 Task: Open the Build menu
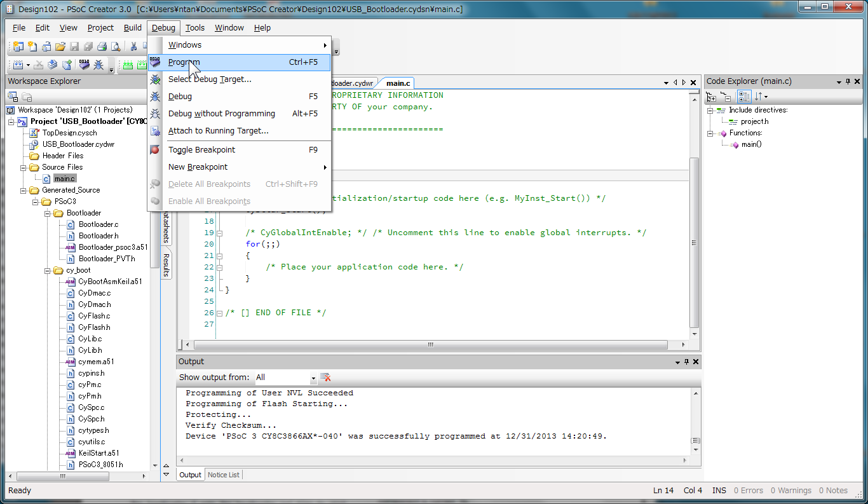click(x=133, y=27)
